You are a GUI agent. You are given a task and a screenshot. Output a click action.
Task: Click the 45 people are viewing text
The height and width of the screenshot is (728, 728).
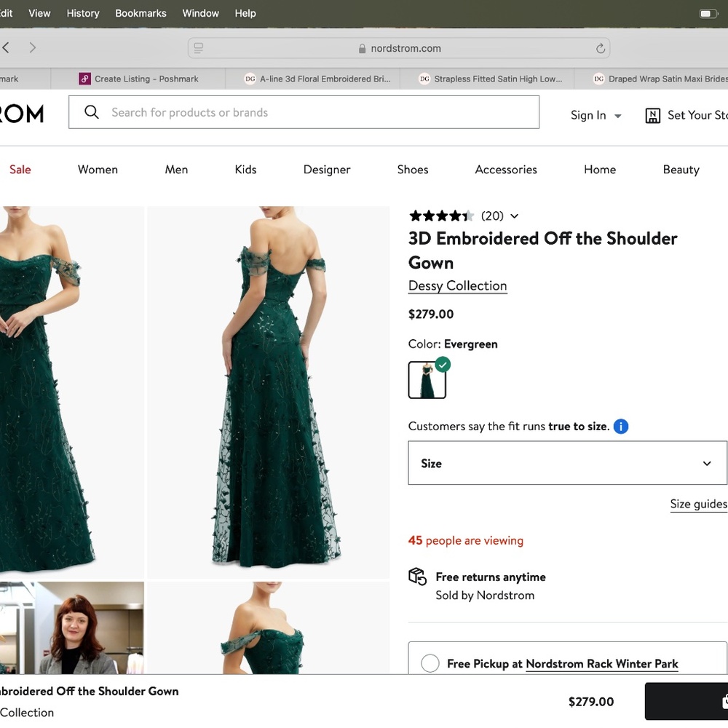(x=466, y=541)
